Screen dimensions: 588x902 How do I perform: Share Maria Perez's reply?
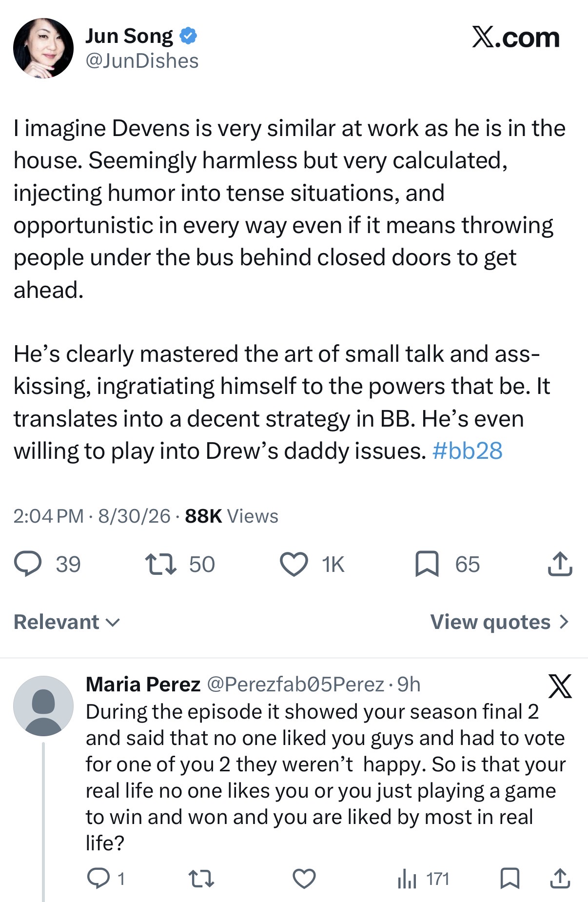tap(560, 878)
